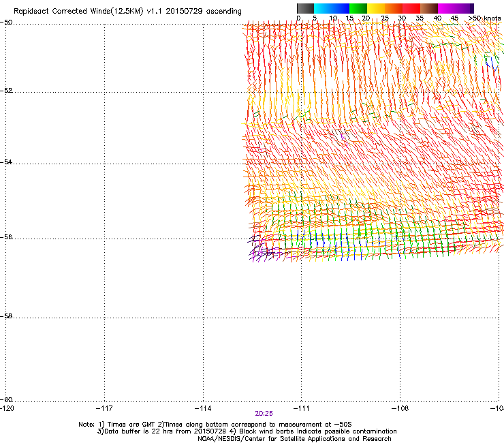Click the yellow 20-25 knots color band
Viewport: 504px width, 443px height.
[x=376, y=8]
